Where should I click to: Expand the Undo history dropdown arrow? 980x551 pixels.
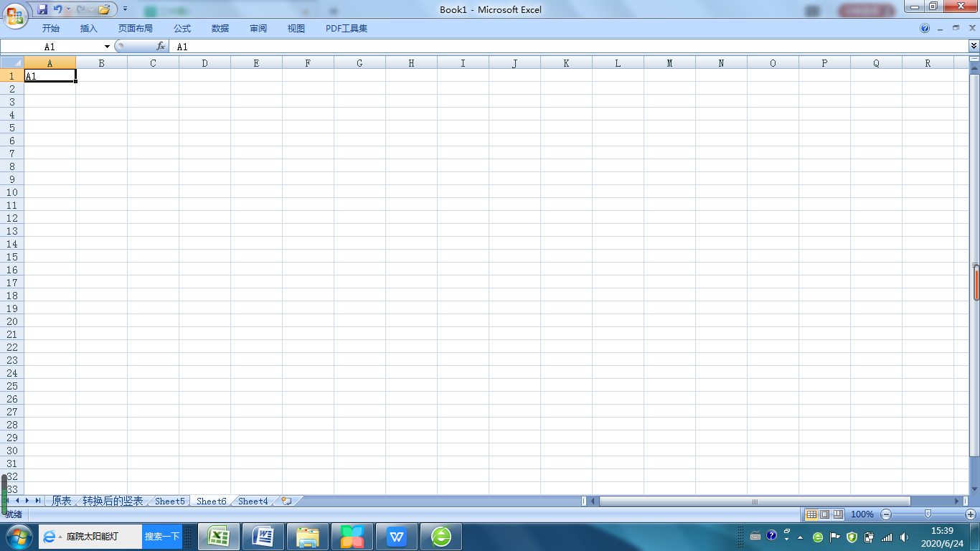point(68,10)
